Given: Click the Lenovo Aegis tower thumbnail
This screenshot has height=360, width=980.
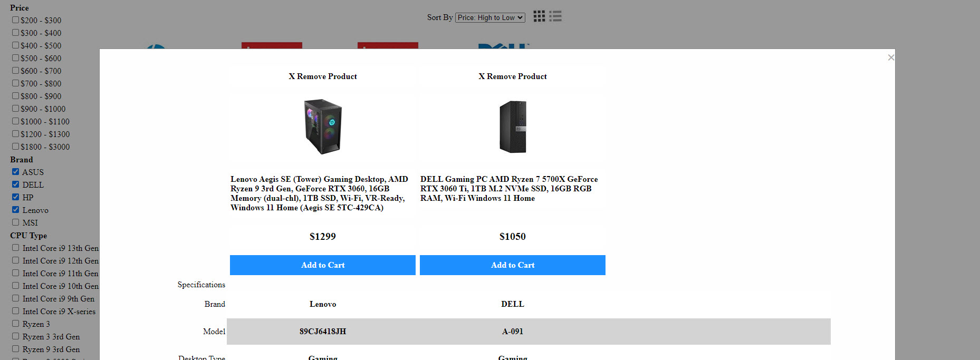Looking at the screenshot, I should (323, 127).
